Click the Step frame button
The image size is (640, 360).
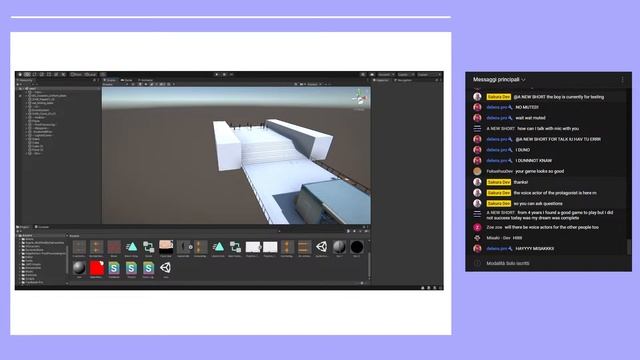pyautogui.click(x=231, y=75)
